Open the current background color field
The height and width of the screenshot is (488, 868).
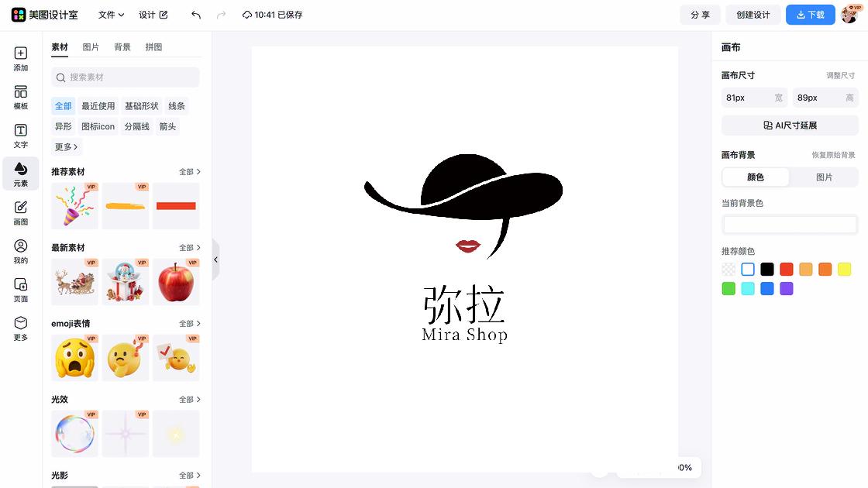[x=790, y=225]
